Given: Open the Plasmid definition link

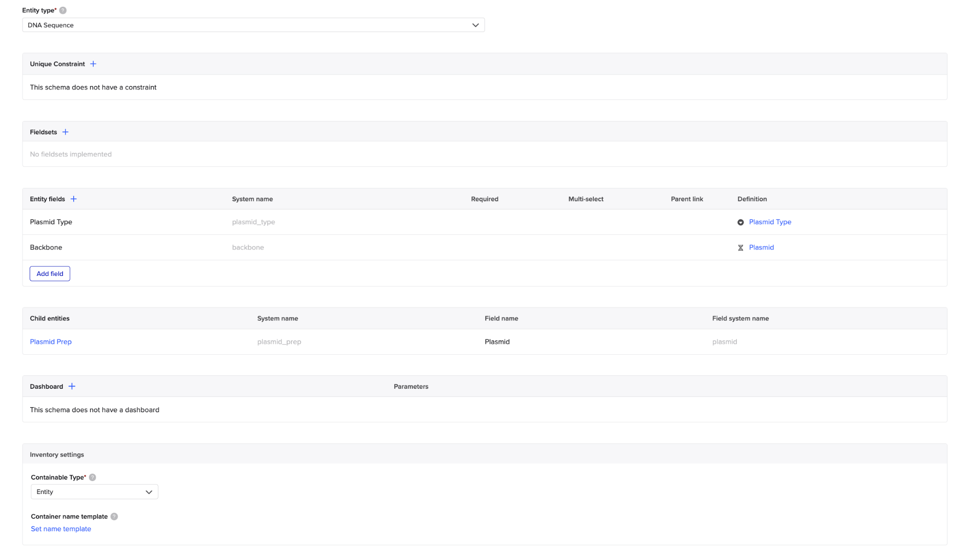Looking at the screenshot, I should (x=761, y=247).
